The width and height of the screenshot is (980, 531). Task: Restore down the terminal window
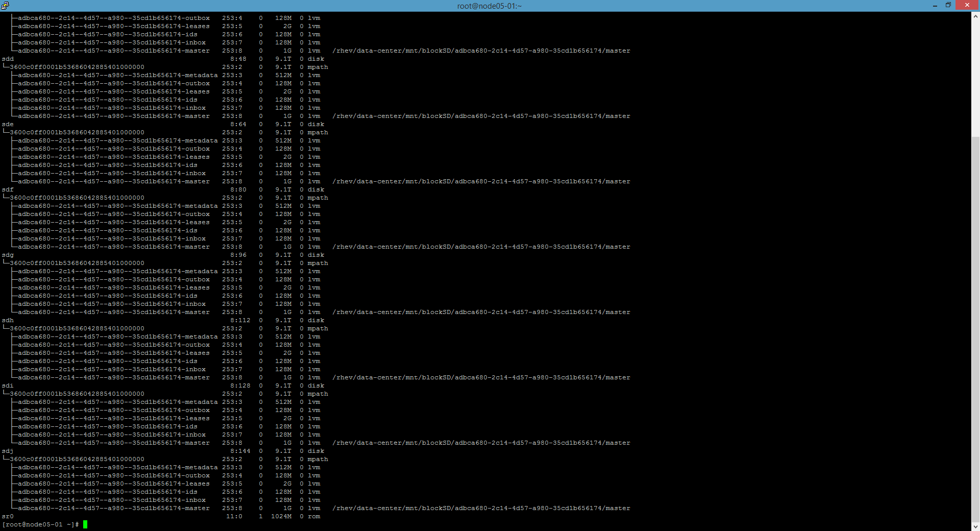click(948, 6)
